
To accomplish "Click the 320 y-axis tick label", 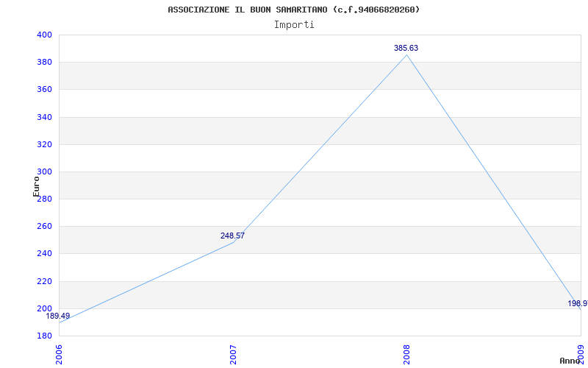I will click(x=44, y=144).
